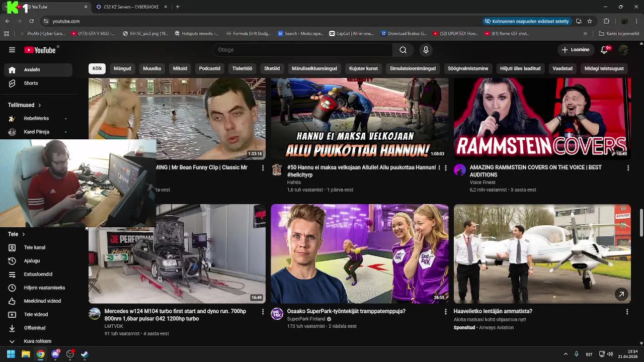Expand the Teie section chevron

(23, 234)
